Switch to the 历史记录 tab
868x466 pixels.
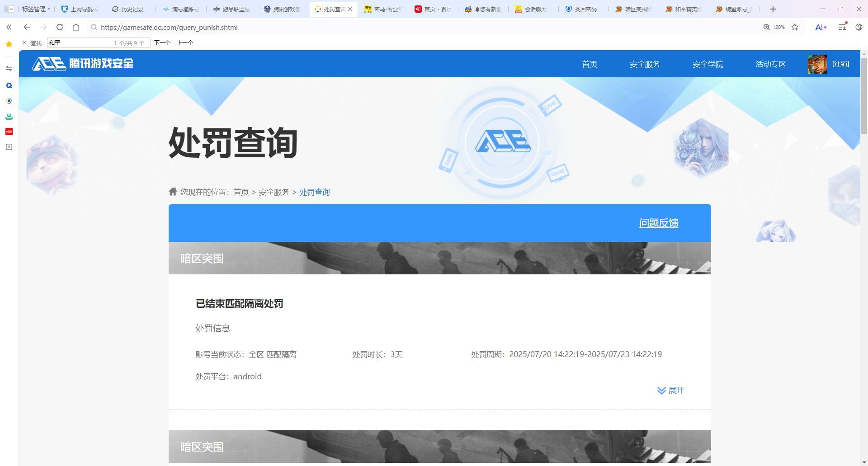128,9
